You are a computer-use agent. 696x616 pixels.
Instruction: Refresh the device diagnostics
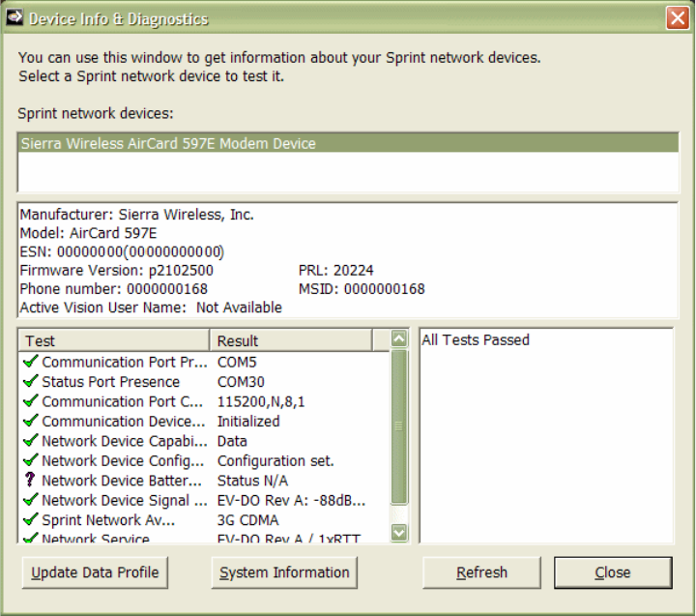coord(481,572)
